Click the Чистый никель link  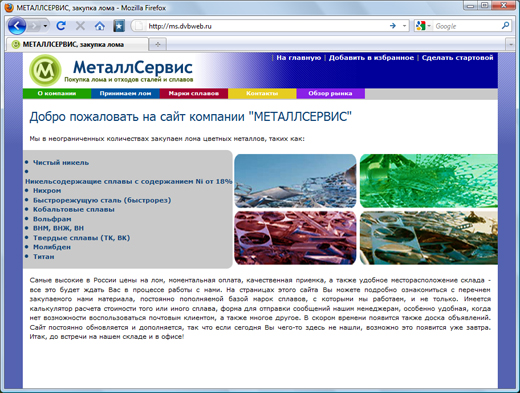click(x=61, y=163)
